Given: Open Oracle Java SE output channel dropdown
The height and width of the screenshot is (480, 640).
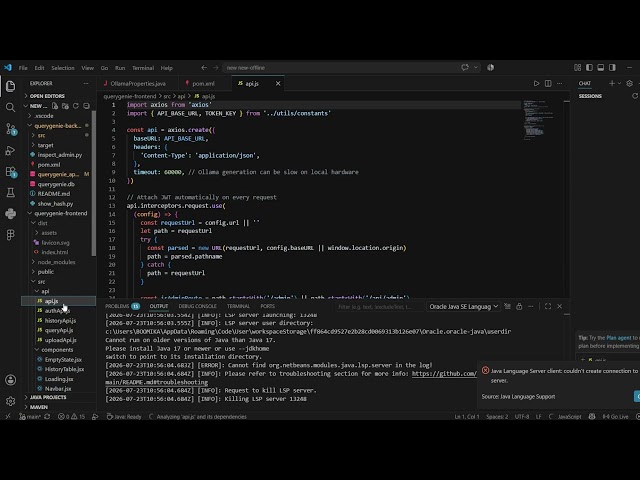Looking at the screenshot, I should (463, 307).
